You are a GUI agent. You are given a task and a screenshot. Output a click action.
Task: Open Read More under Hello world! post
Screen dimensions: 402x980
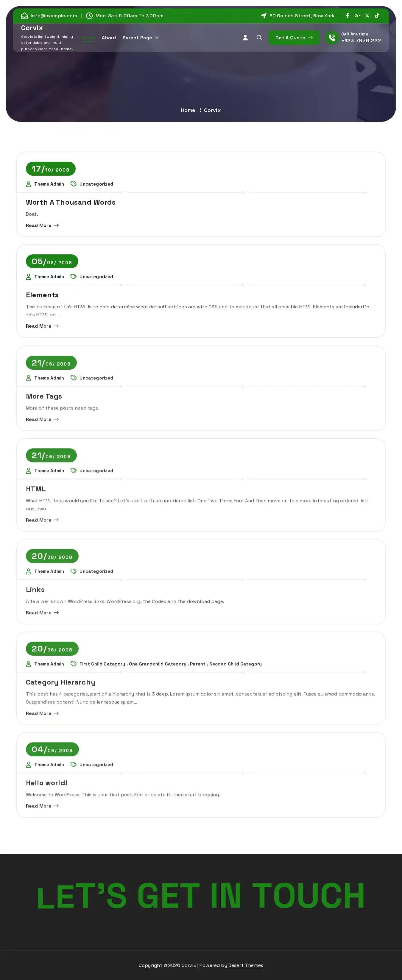pyautogui.click(x=42, y=806)
